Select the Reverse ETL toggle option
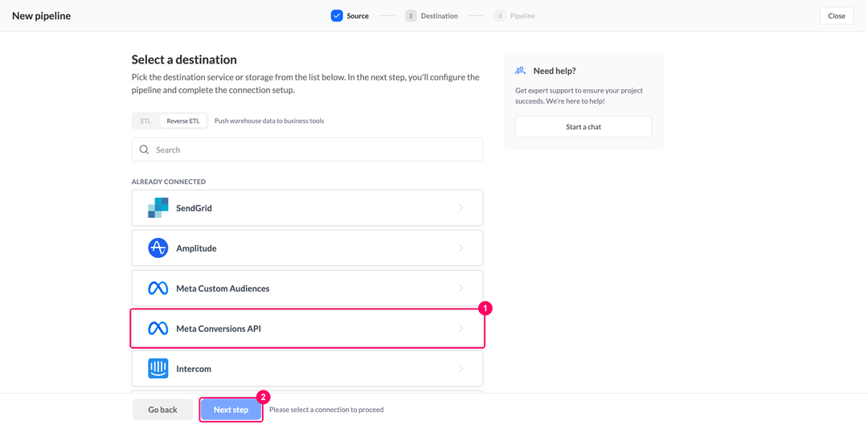This screenshot has height=425, width=868. [183, 121]
